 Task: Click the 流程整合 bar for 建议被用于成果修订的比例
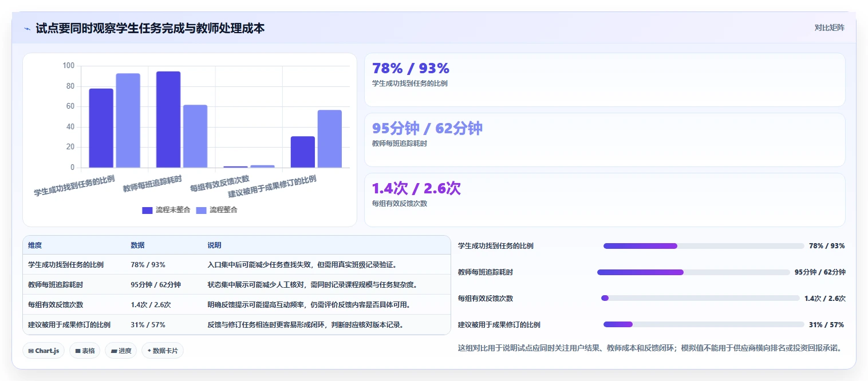[330, 139]
